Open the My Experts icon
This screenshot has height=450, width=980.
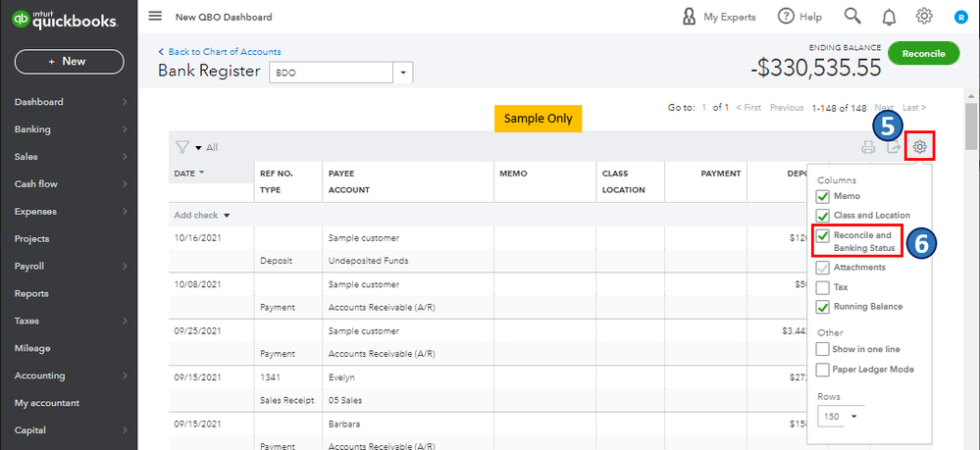(x=690, y=17)
